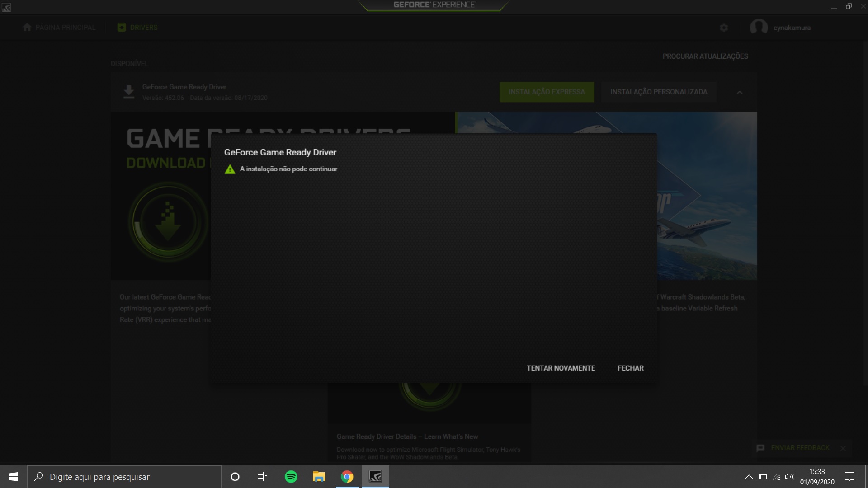This screenshot has width=868, height=488.
Task: Restore down the GeForce Experience window
Action: (849, 6)
